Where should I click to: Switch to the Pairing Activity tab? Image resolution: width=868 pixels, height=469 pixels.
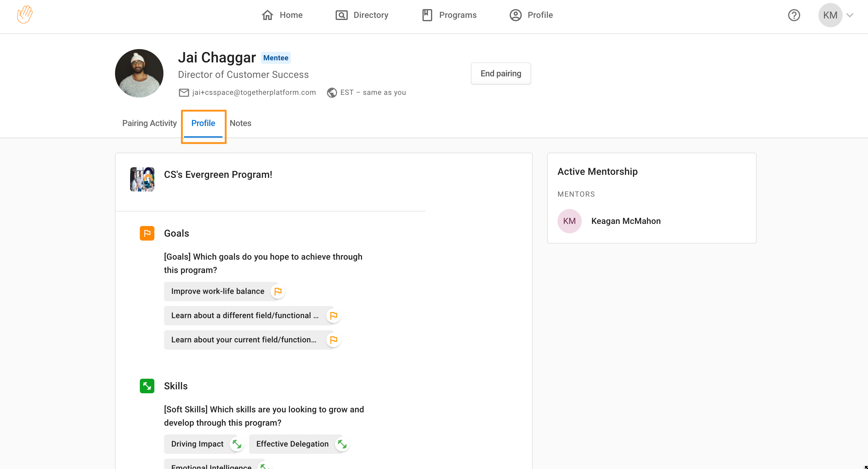point(149,123)
